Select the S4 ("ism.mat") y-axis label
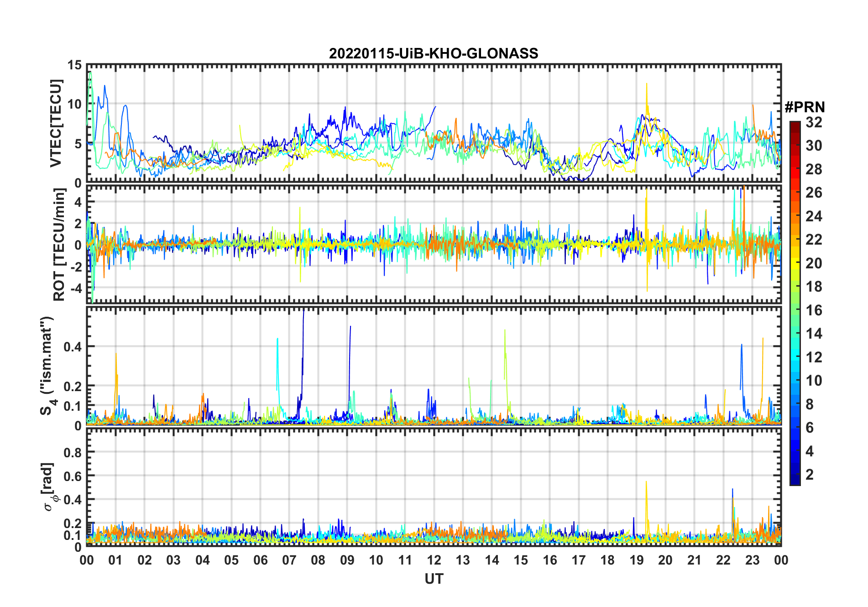Viewport: 868px width, 607px height. (47, 366)
